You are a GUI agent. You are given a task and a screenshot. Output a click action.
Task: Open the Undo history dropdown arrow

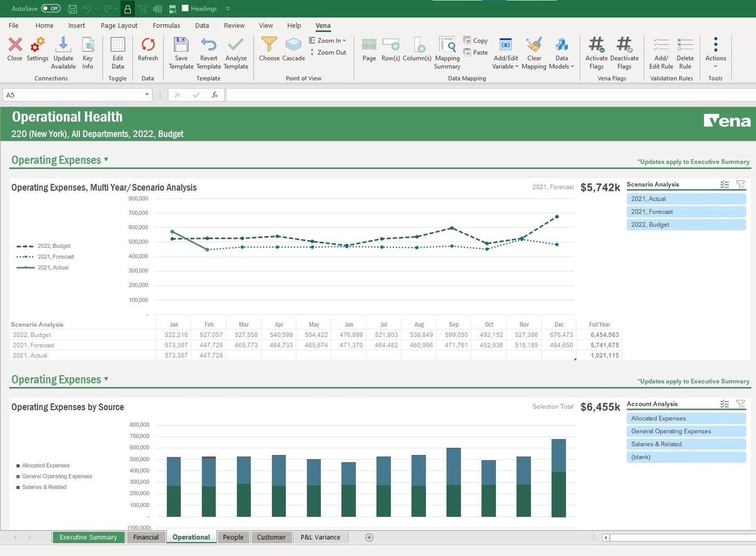97,8
